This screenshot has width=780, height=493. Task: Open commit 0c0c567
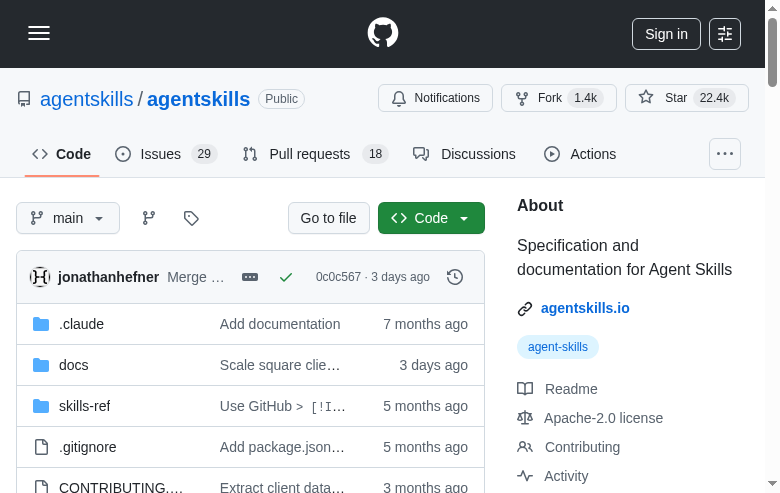tap(338, 277)
